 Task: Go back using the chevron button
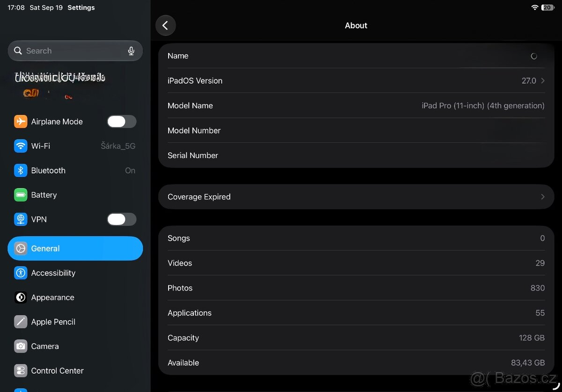[165, 26]
